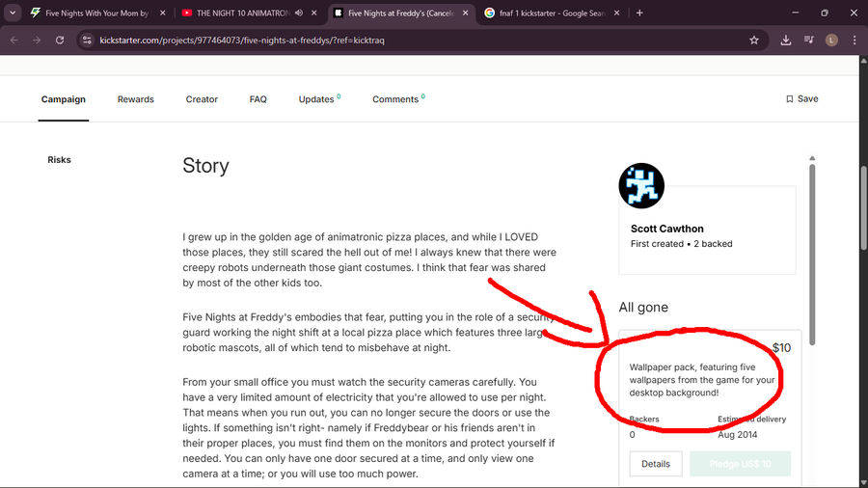Click the 'Aug 2014' delivery date
This screenshot has width=868, height=488.
[738, 434]
